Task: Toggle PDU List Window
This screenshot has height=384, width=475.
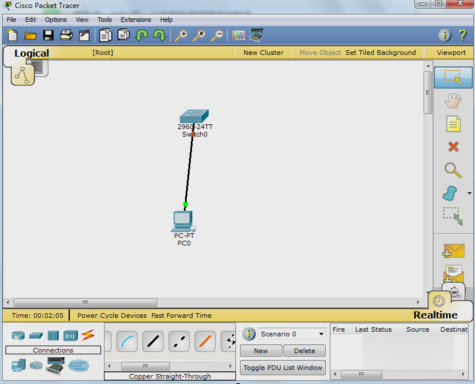Action: click(x=283, y=368)
